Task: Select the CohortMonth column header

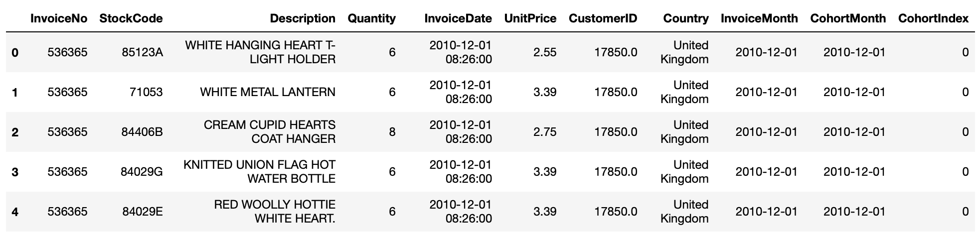Action: pyautogui.click(x=848, y=18)
